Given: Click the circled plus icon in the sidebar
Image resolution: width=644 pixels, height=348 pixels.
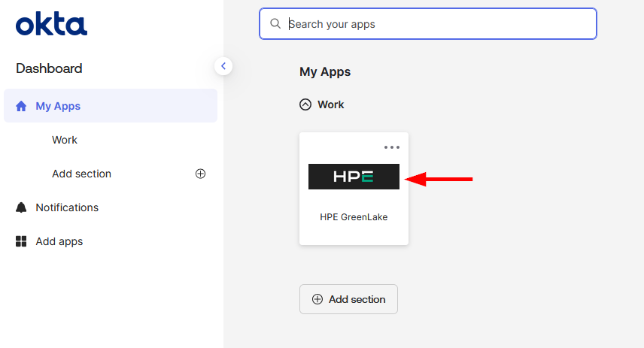Looking at the screenshot, I should tap(200, 174).
